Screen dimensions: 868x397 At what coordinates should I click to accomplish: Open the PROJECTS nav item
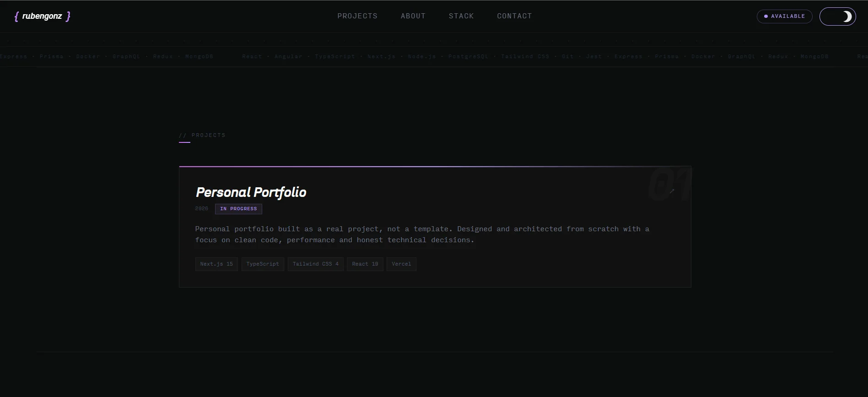click(x=357, y=16)
